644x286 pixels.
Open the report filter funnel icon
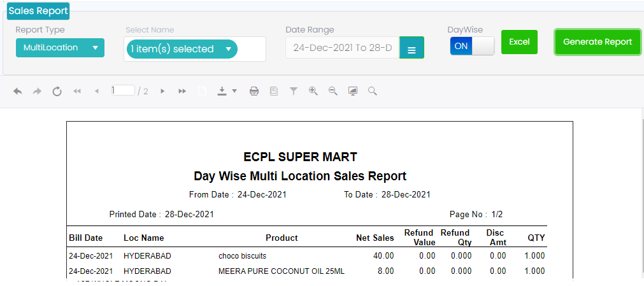coord(294,92)
